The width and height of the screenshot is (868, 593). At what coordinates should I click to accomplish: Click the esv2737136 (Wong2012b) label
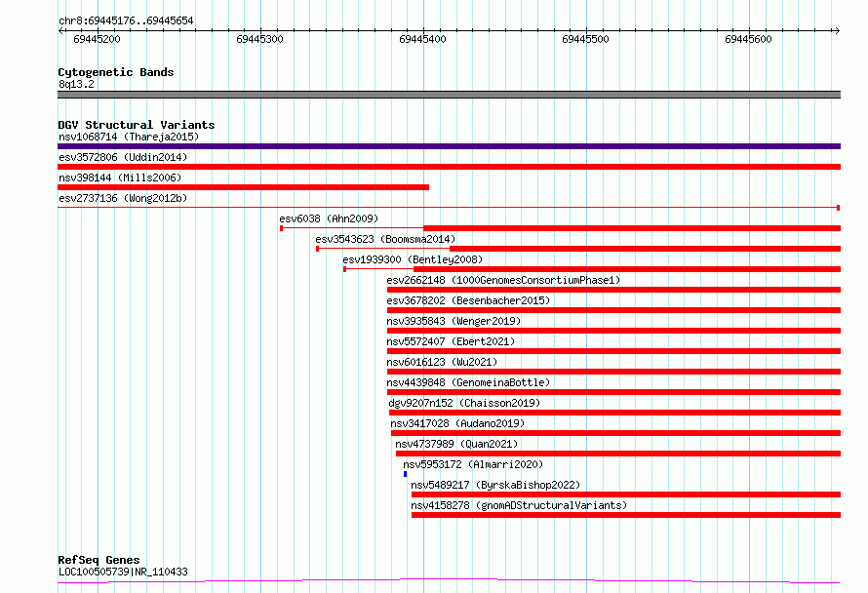point(123,198)
